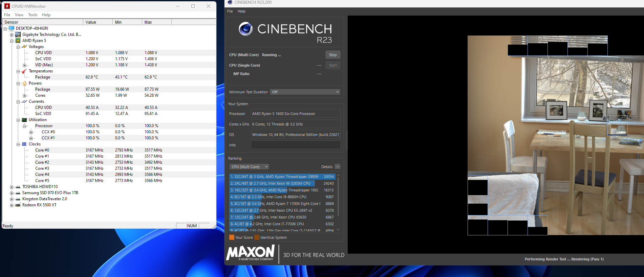Open HWMonitor File menu
Screen dimensions: 644x277
(7, 15)
